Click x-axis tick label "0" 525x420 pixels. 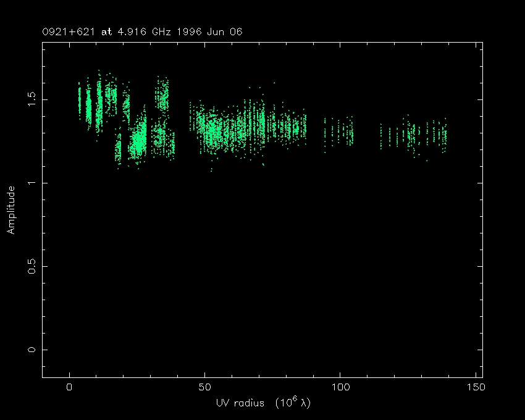70,388
